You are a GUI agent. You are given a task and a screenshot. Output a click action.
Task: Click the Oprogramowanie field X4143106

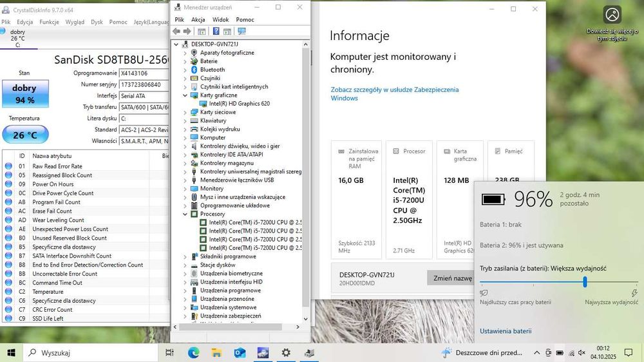pos(144,73)
